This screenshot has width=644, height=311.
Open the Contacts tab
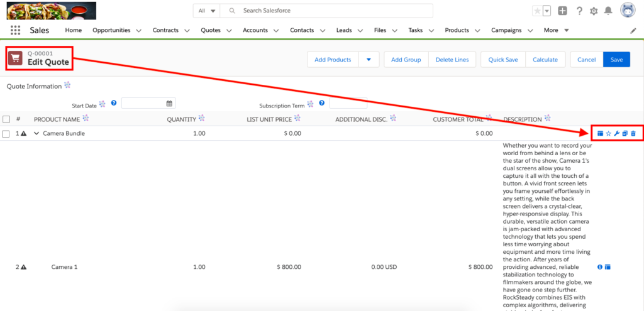tap(302, 30)
